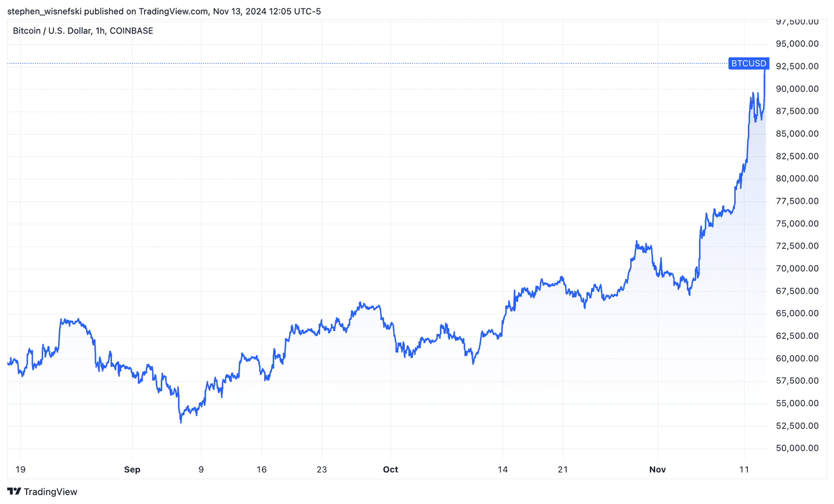This screenshot has height=504, width=834.
Task: Click the 85,000.00 price axis label
Action: pos(797,134)
